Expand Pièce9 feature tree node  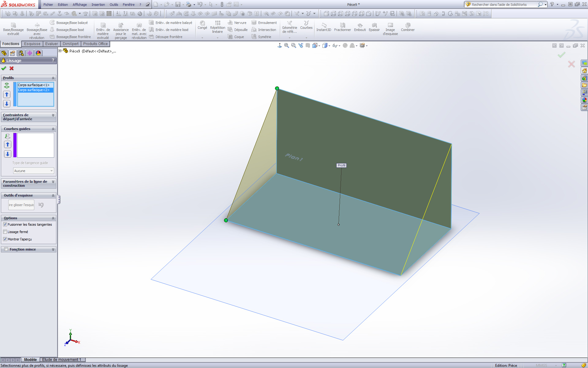[60, 51]
